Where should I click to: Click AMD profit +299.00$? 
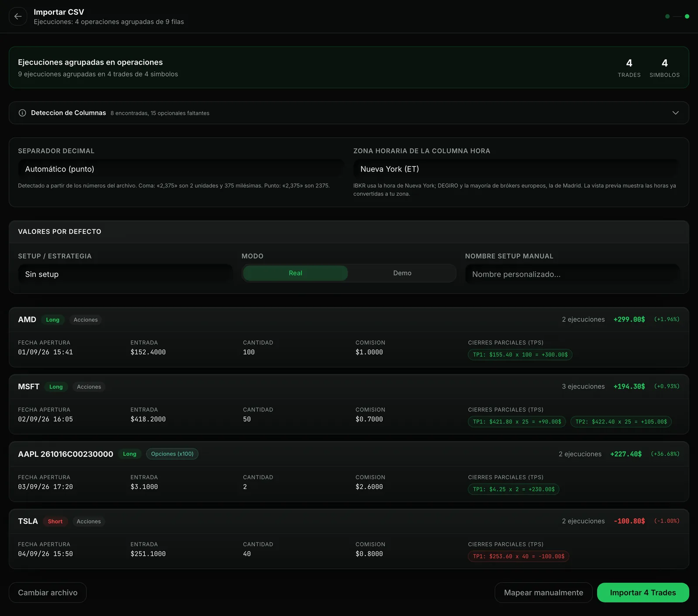pos(629,319)
